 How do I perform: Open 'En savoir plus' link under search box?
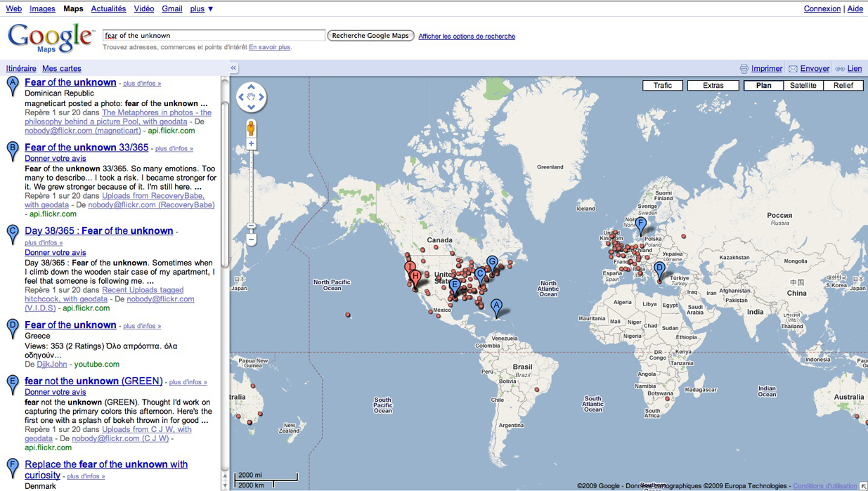[269, 47]
